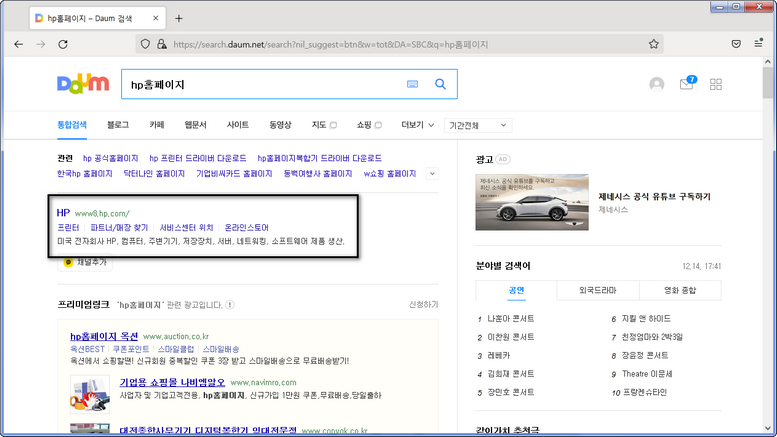
Task: Open tracking protection shield icon
Action: pos(145,45)
